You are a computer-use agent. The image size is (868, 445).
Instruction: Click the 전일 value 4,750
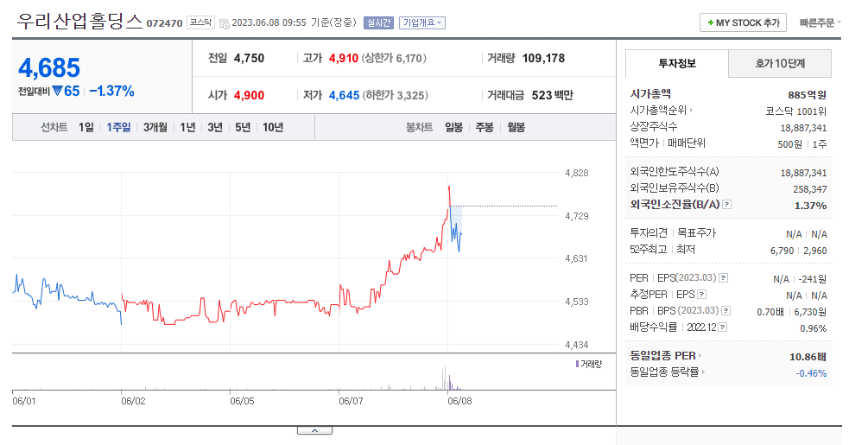(x=249, y=58)
